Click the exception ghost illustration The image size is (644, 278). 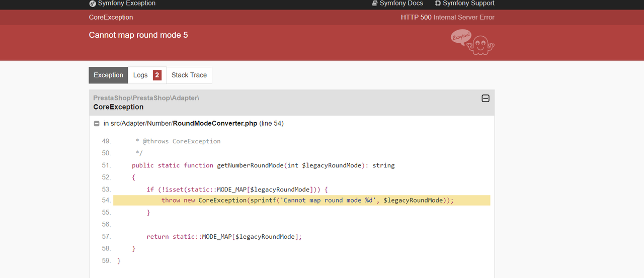473,42
